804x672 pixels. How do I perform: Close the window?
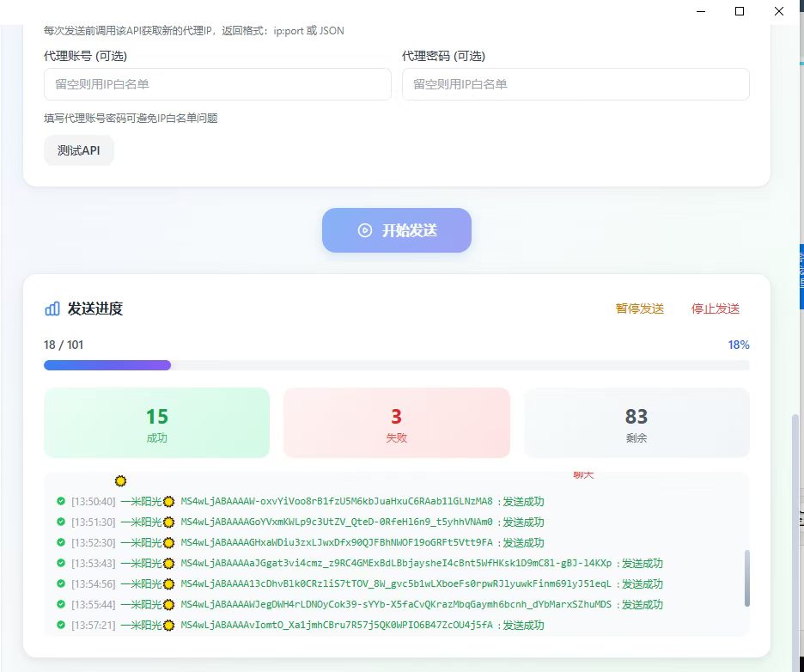(x=778, y=11)
